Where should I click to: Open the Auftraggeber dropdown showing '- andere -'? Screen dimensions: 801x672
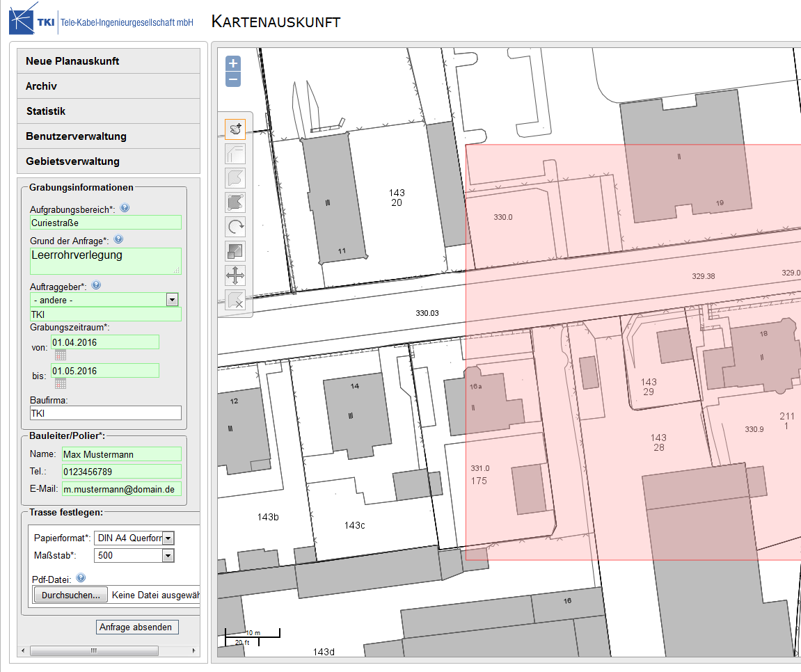(x=172, y=300)
